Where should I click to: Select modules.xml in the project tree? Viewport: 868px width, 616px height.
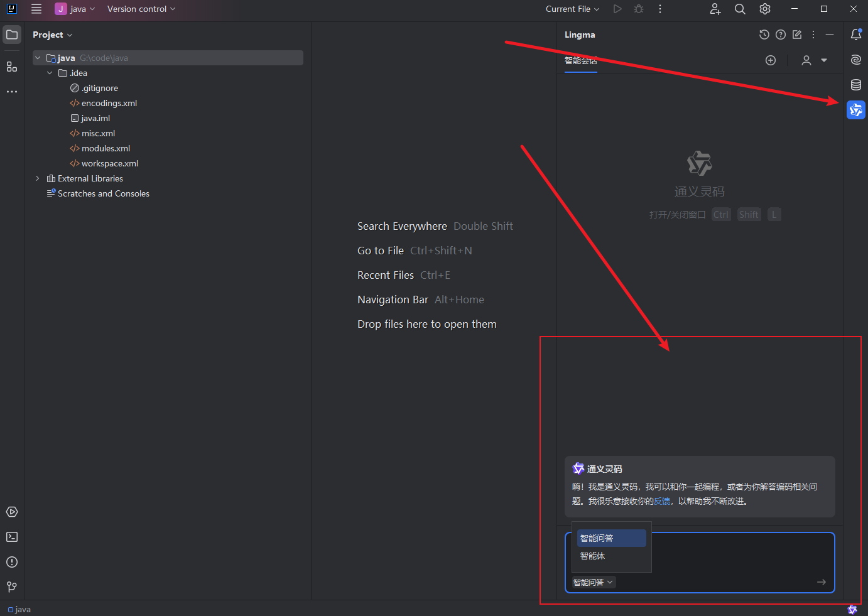click(100, 148)
